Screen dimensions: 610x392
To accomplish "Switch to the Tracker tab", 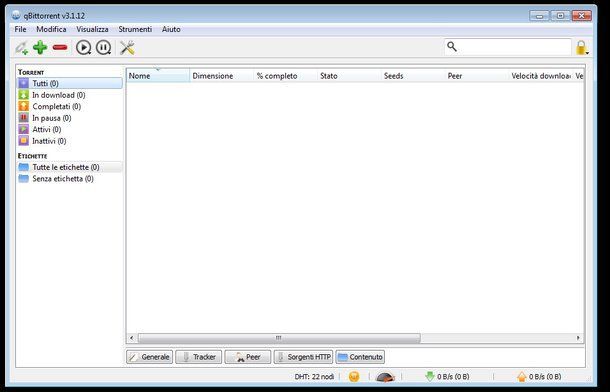I will 198,357.
